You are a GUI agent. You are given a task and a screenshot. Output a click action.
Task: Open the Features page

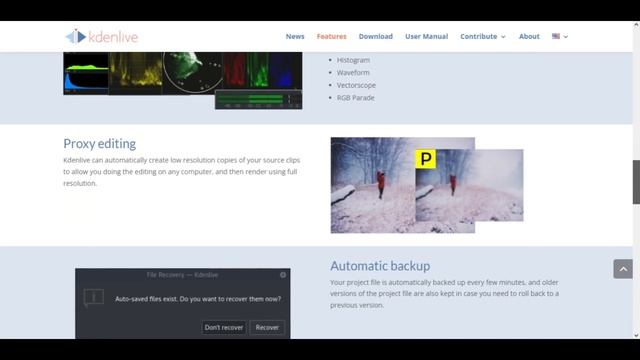click(x=331, y=36)
